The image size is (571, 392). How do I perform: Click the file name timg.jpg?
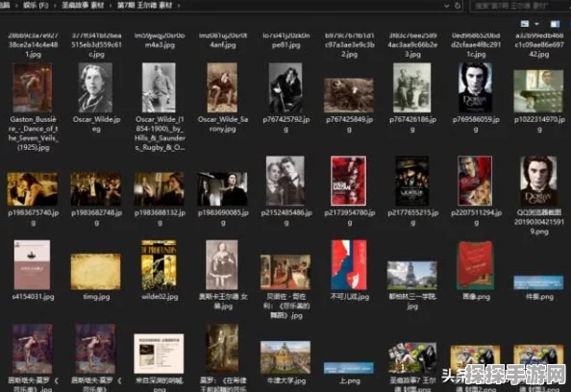click(96, 297)
